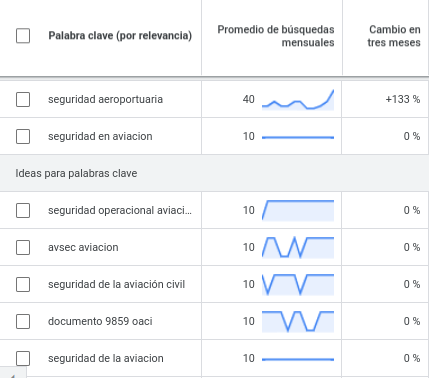Tick the checkbox for seguridad operacional aviación
Viewport: 429px width, 378px height.
click(23, 210)
